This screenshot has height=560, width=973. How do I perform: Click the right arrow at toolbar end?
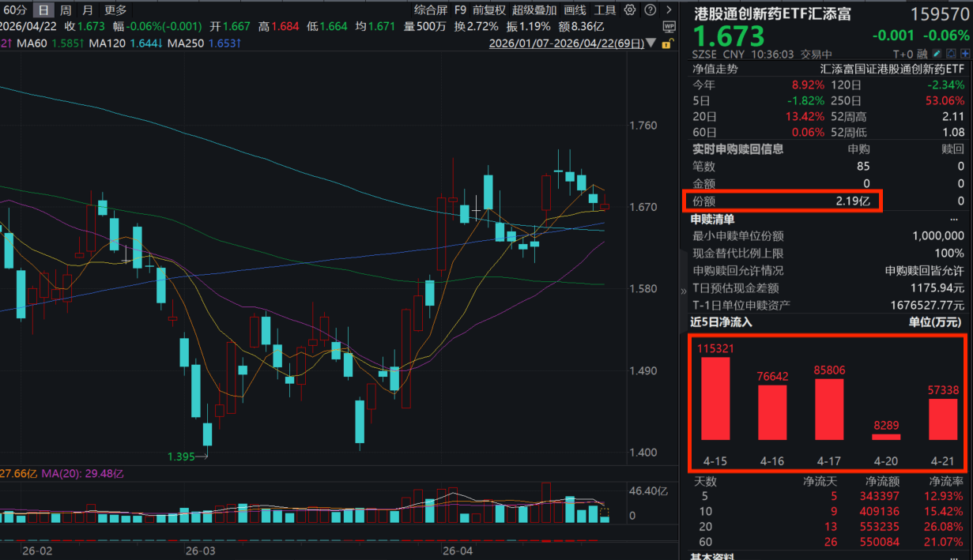[668, 10]
